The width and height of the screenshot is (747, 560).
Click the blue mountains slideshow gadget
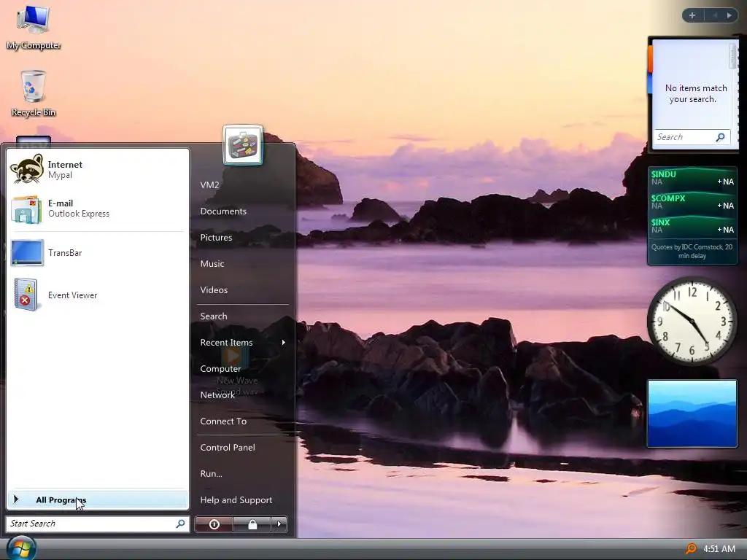click(692, 413)
